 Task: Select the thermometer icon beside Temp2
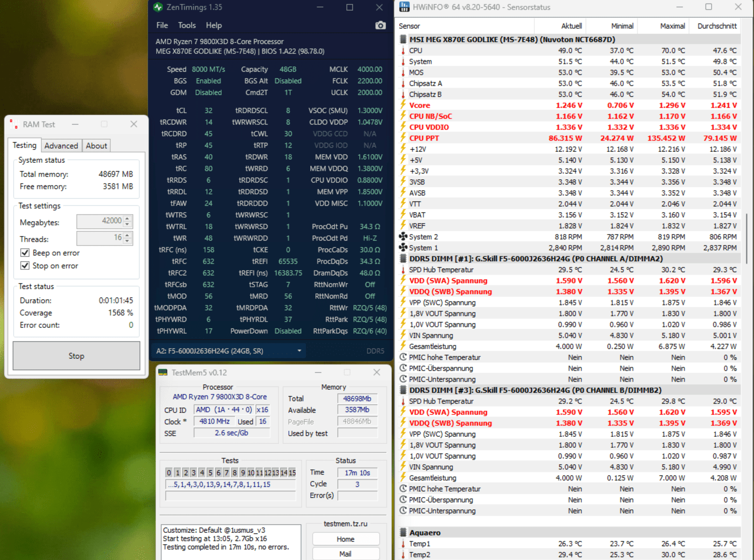click(x=403, y=554)
